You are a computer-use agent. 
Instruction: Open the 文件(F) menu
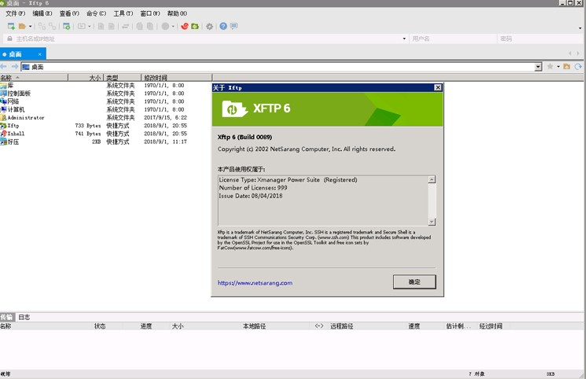coord(16,13)
